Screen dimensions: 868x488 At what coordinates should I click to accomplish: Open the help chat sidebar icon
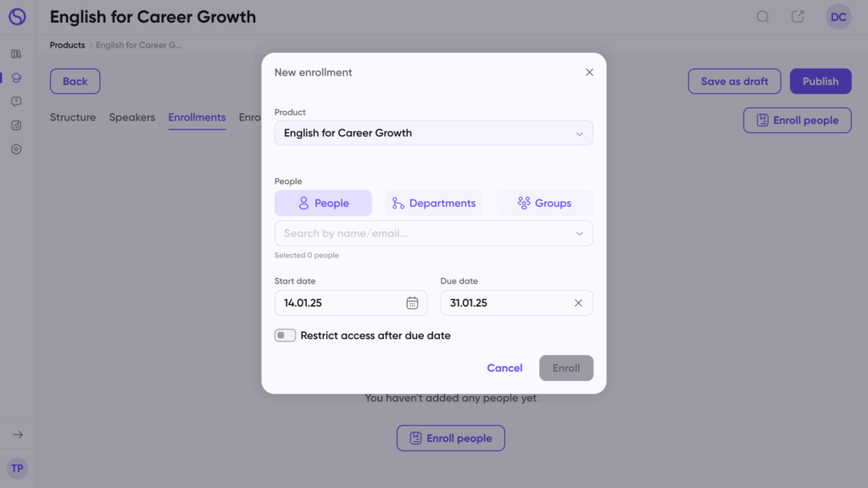pos(16,102)
